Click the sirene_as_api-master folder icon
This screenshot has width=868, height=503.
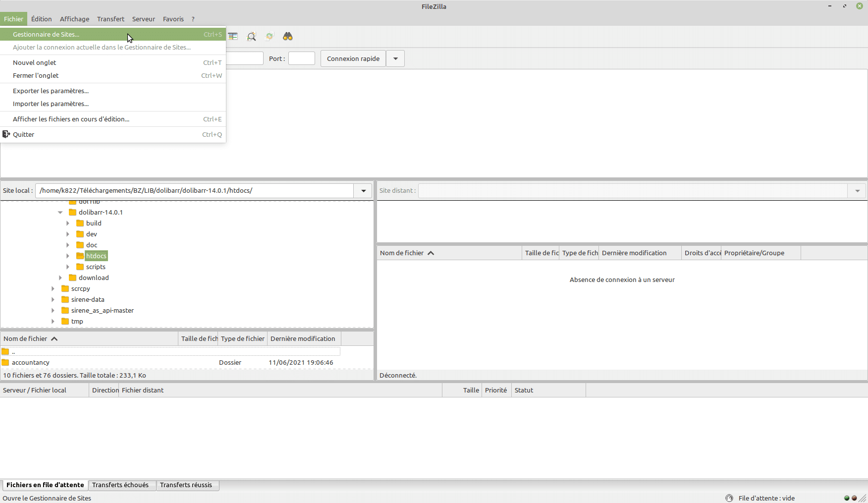tap(65, 310)
